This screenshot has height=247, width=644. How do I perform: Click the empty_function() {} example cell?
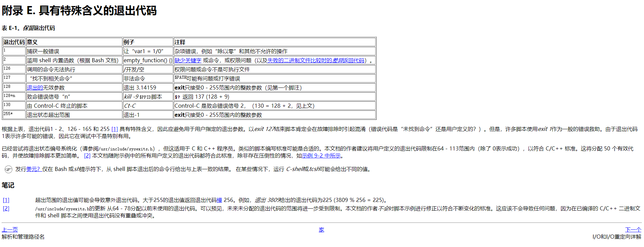coord(148,60)
